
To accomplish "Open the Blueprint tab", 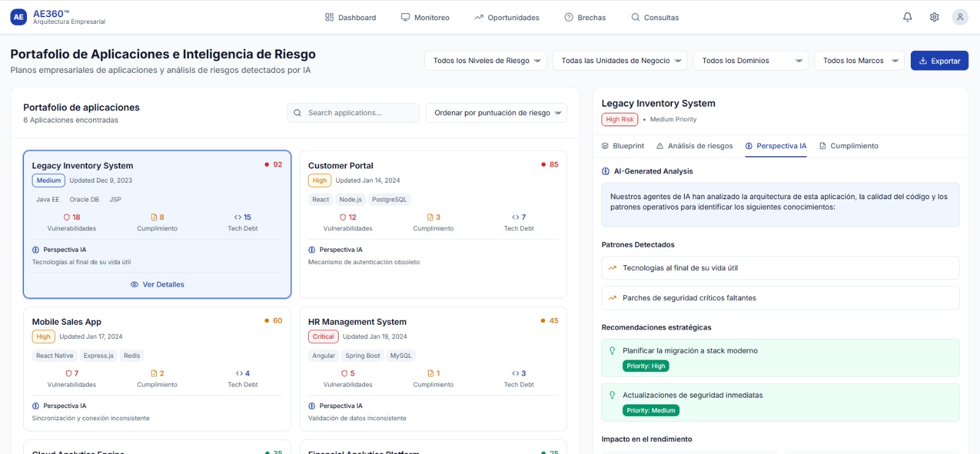I will pyautogui.click(x=623, y=146).
